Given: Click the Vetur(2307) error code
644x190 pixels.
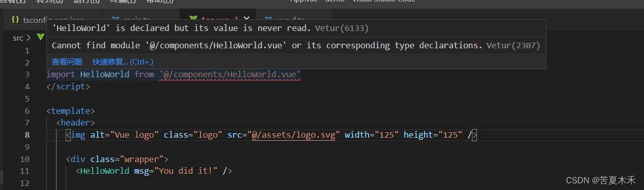Looking at the screenshot, I should [513, 45].
